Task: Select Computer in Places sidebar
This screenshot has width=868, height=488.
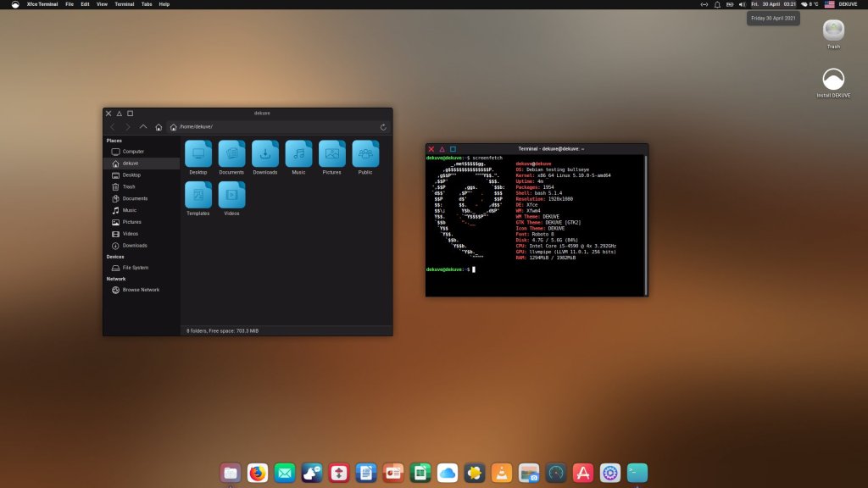Action: (133, 152)
